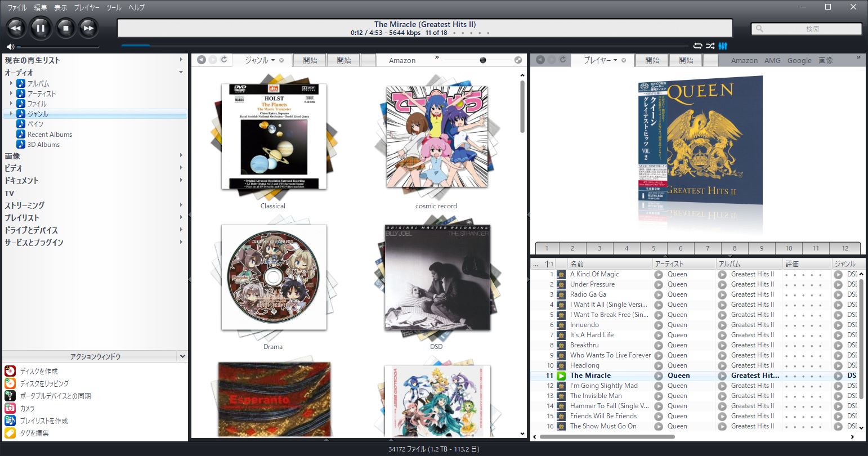The height and width of the screenshot is (456, 868).
Task: Open the ファイル menu
Action: coord(17,7)
